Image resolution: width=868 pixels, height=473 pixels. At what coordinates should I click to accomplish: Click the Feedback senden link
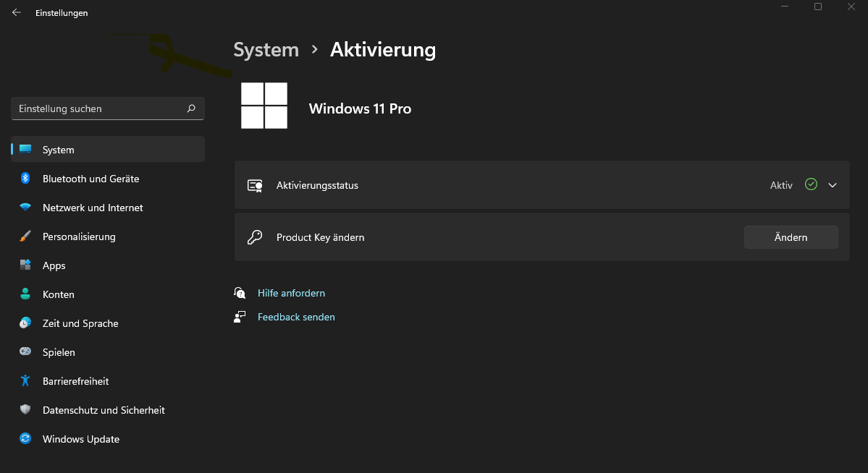point(296,317)
